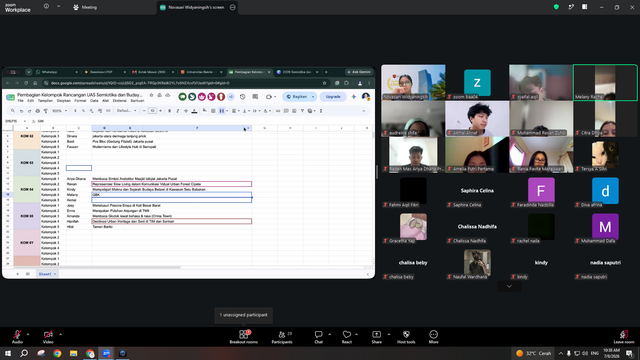Open the Zoom Chat panel
The height and width of the screenshot is (360, 640).
tap(318, 337)
